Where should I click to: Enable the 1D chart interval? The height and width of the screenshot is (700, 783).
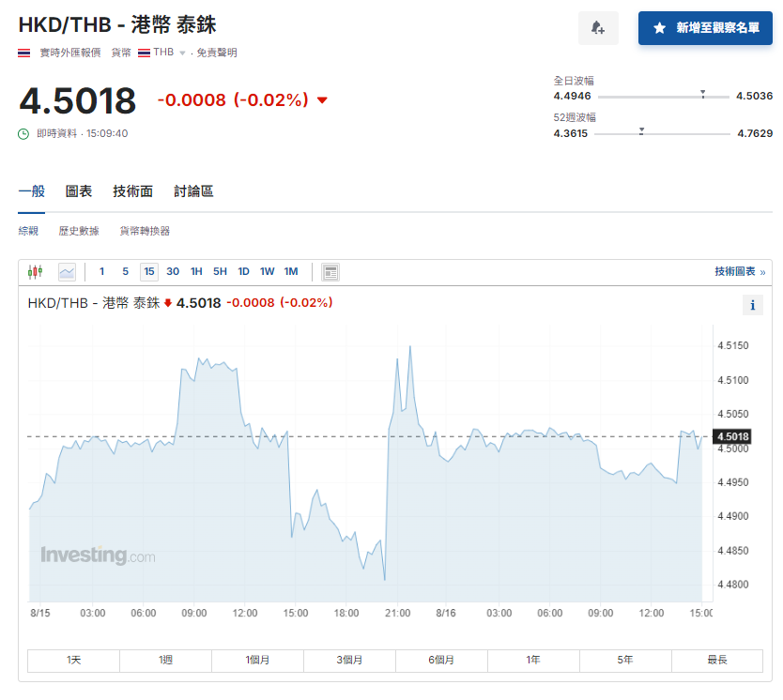[243, 271]
